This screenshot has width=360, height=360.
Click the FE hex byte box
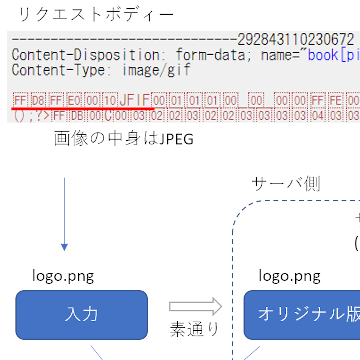point(336,100)
